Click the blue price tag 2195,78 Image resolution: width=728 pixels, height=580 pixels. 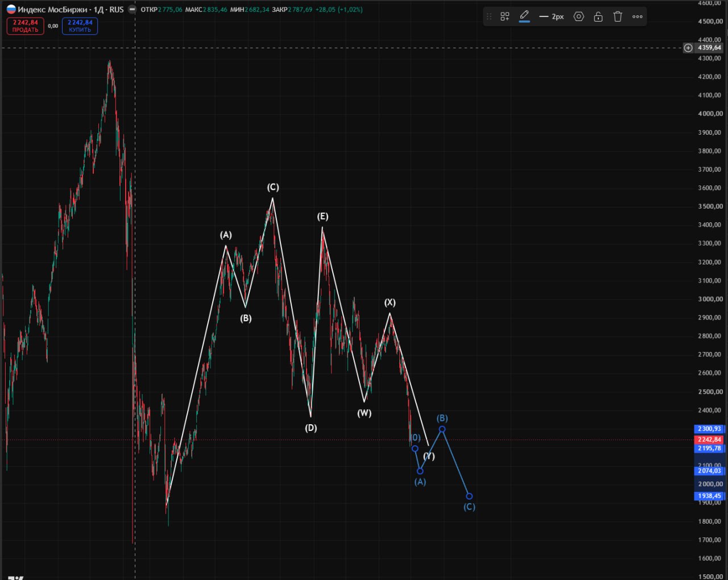tap(709, 448)
